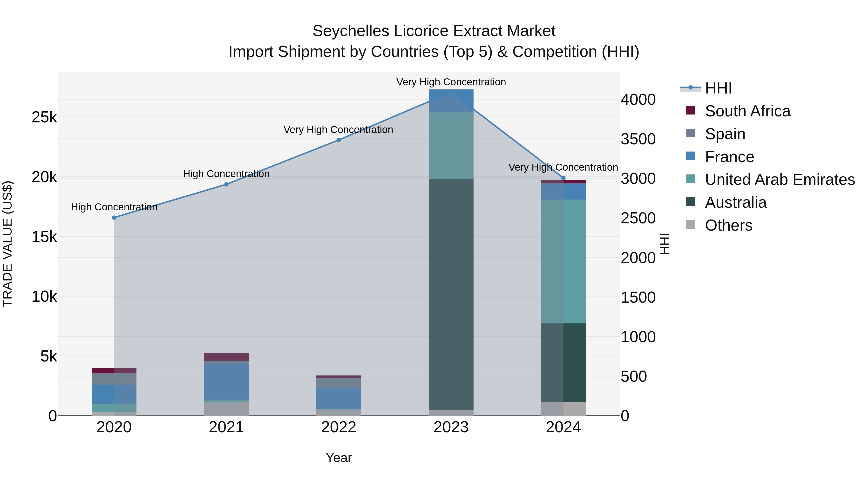Select the 2021 HHI data point
The height and width of the screenshot is (488, 868).
(x=226, y=185)
